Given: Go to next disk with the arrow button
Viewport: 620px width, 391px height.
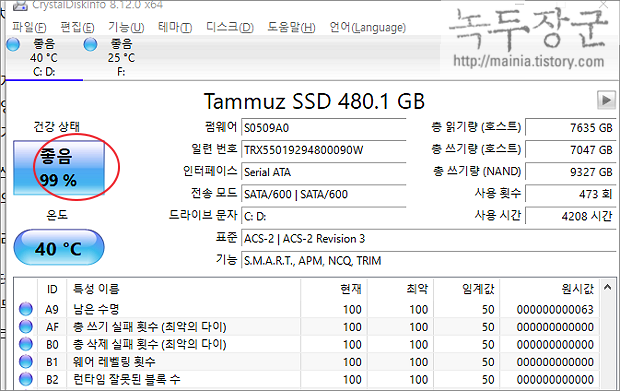Looking at the screenshot, I should [x=606, y=100].
